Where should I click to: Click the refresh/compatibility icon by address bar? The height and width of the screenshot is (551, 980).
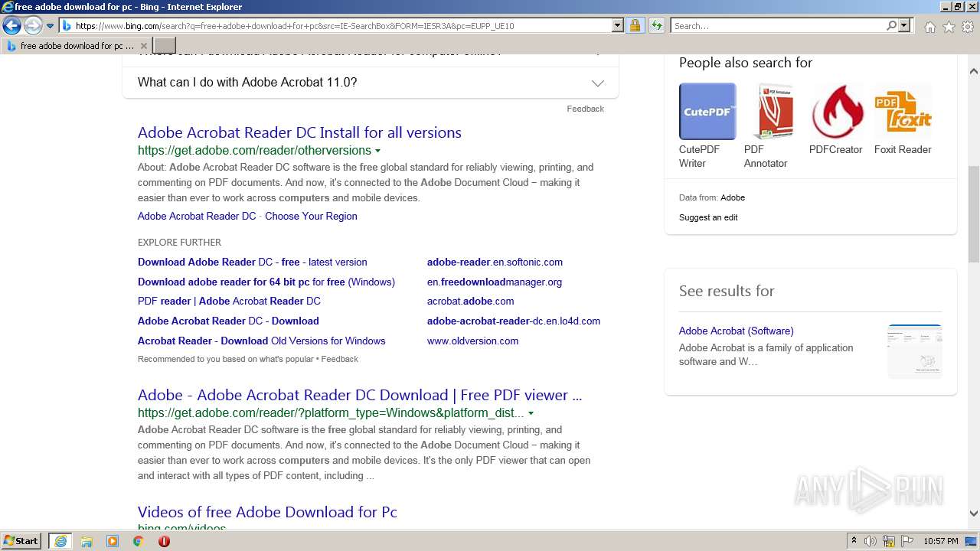point(656,26)
